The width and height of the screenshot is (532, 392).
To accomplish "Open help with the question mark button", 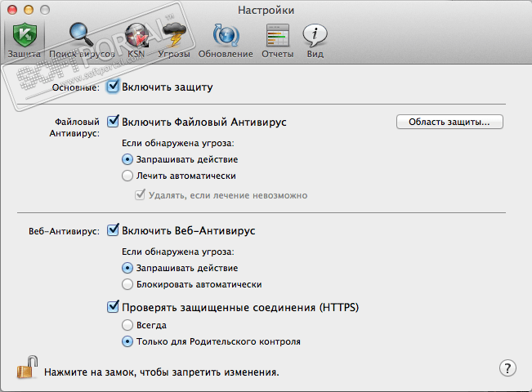I will tap(507, 368).
